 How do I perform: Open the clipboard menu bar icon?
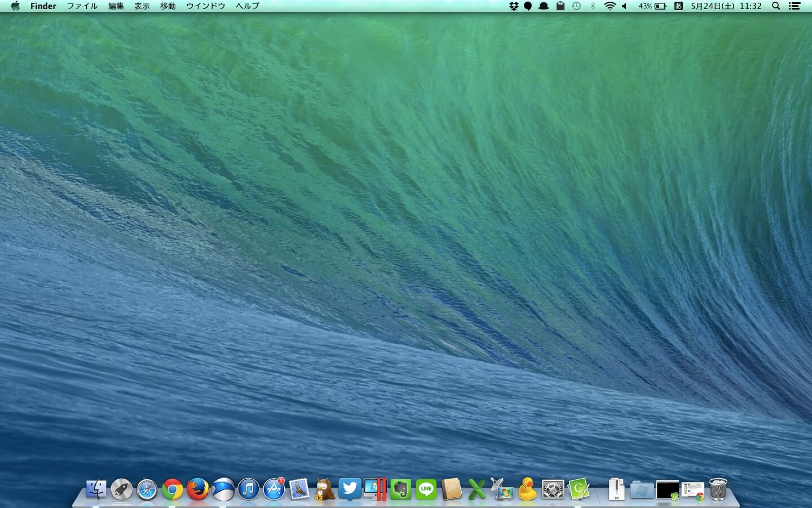561,6
